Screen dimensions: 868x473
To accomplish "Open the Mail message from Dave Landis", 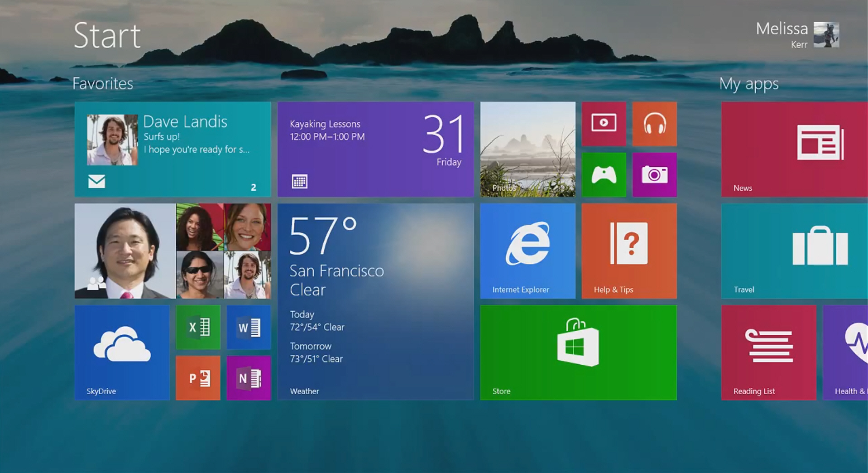I will [x=173, y=150].
